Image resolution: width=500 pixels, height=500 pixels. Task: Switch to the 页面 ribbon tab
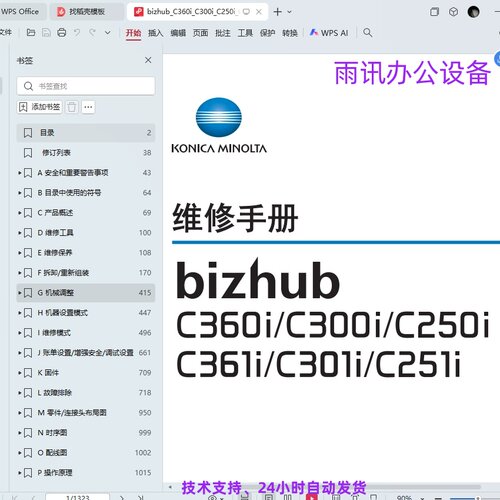point(200,33)
